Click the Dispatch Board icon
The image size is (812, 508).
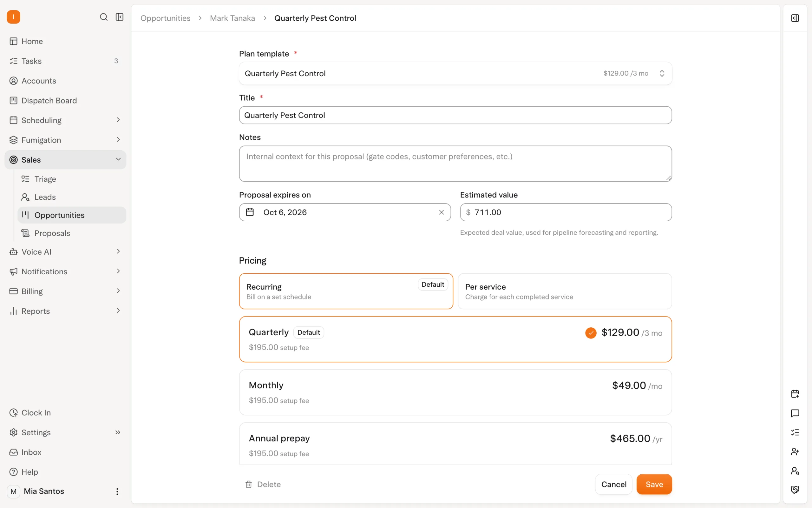13,100
